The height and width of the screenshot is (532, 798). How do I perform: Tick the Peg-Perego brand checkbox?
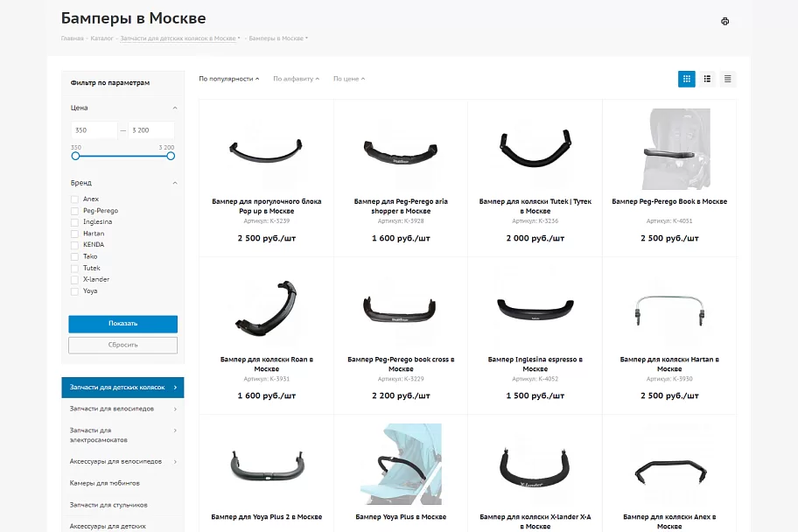tap(75, 211)
